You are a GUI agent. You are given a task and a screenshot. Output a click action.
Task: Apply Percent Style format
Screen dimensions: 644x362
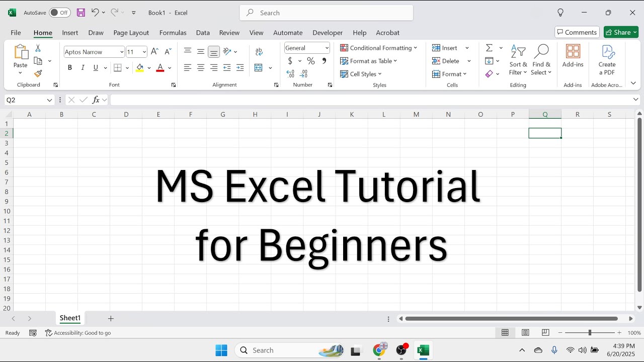(311, 61)
